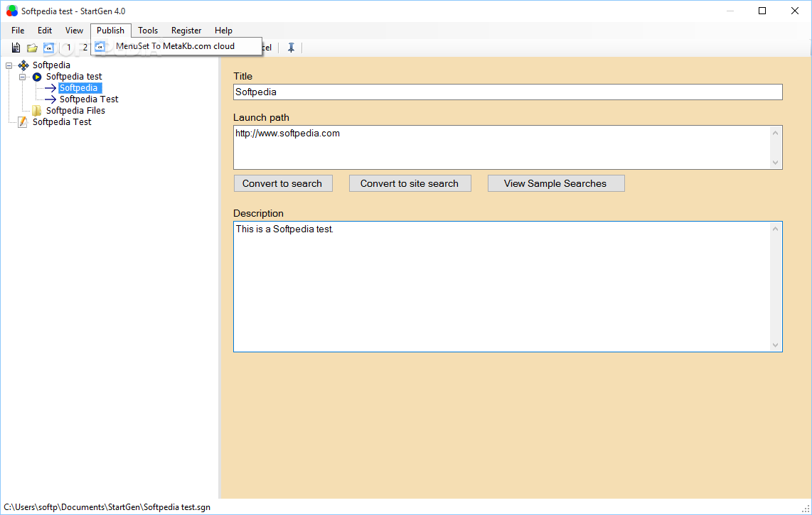Click the notepad icon beside root-level Softpedia Test
The height and width of the screenshot is (515, 812).
pos(23,122)
